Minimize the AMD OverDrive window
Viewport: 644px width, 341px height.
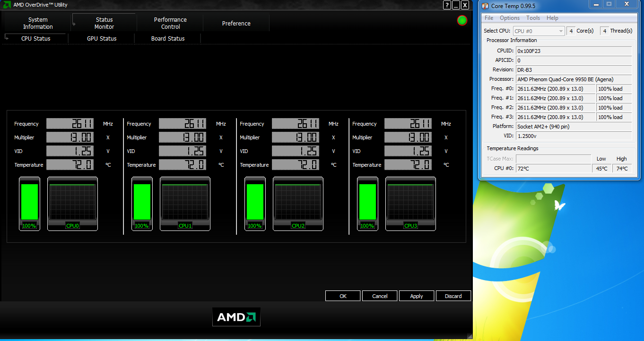pos(456,5)
